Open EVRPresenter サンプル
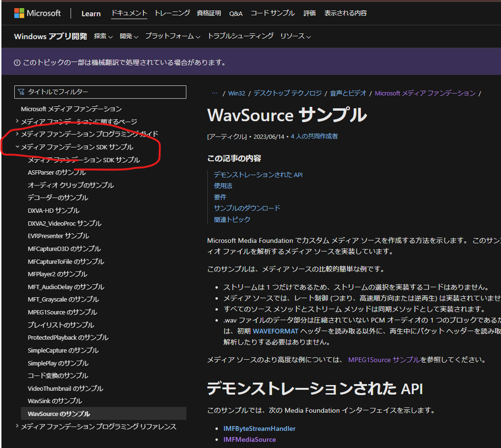 (x=59, y=236)
